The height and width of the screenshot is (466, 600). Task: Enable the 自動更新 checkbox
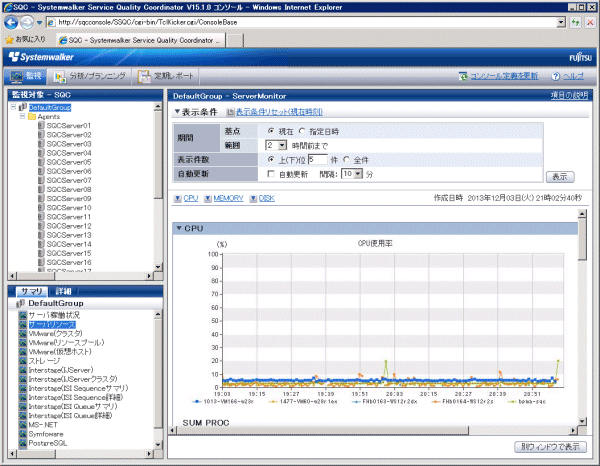[x=271, y=174]
